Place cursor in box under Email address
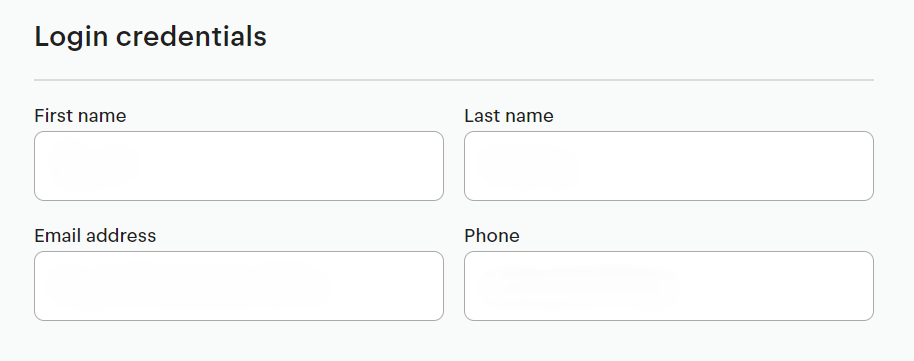The image size is (914, 361). (239, 286)
